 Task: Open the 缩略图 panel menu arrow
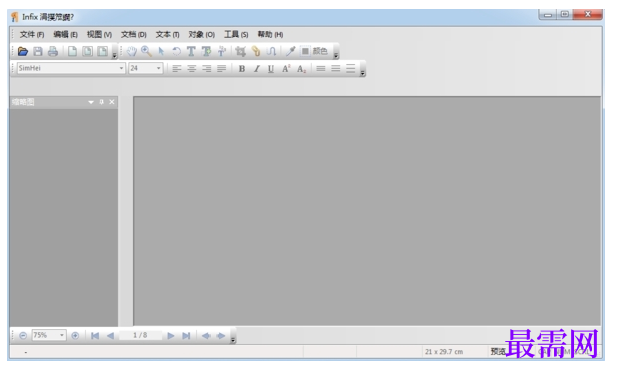click(91, 102)
